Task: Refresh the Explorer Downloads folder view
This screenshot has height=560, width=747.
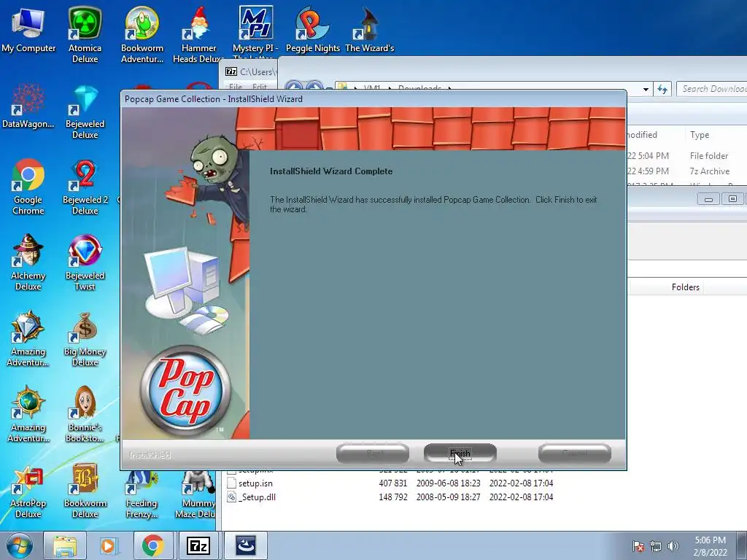Action: click(x=662, y=89)
